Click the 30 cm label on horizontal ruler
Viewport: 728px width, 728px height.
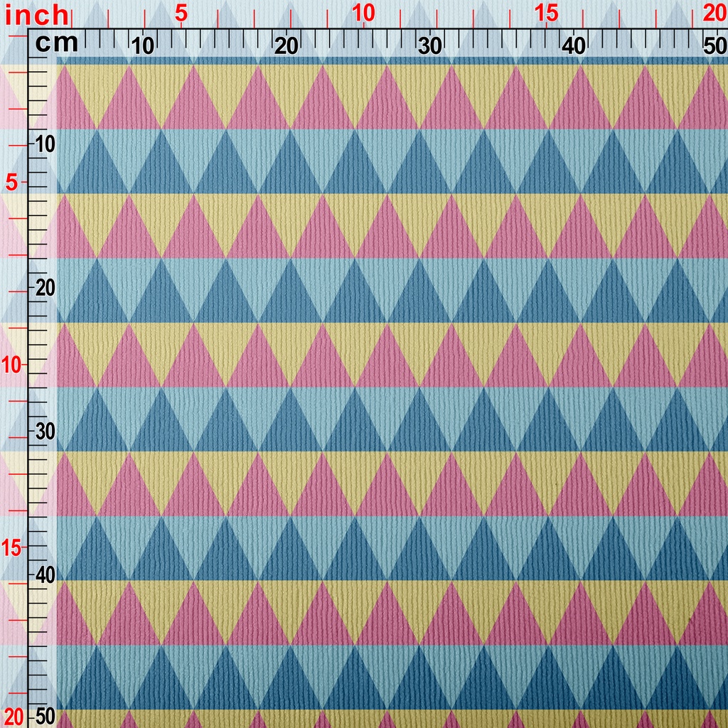430,46
